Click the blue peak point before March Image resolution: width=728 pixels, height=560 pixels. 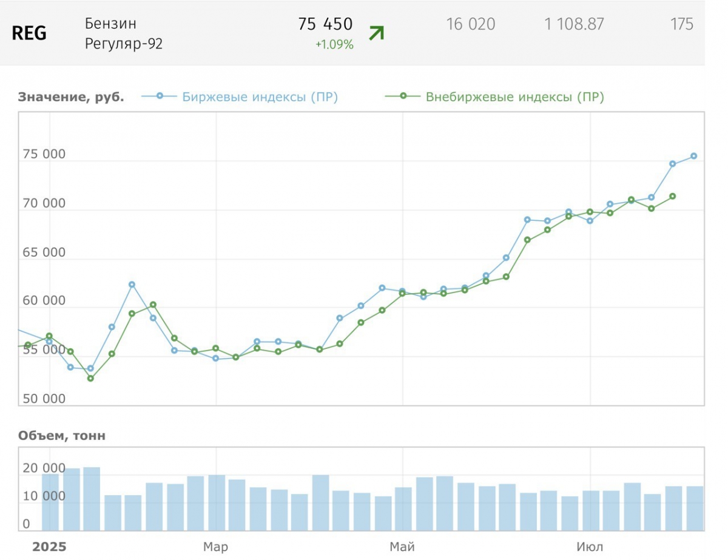pos(132,285)
